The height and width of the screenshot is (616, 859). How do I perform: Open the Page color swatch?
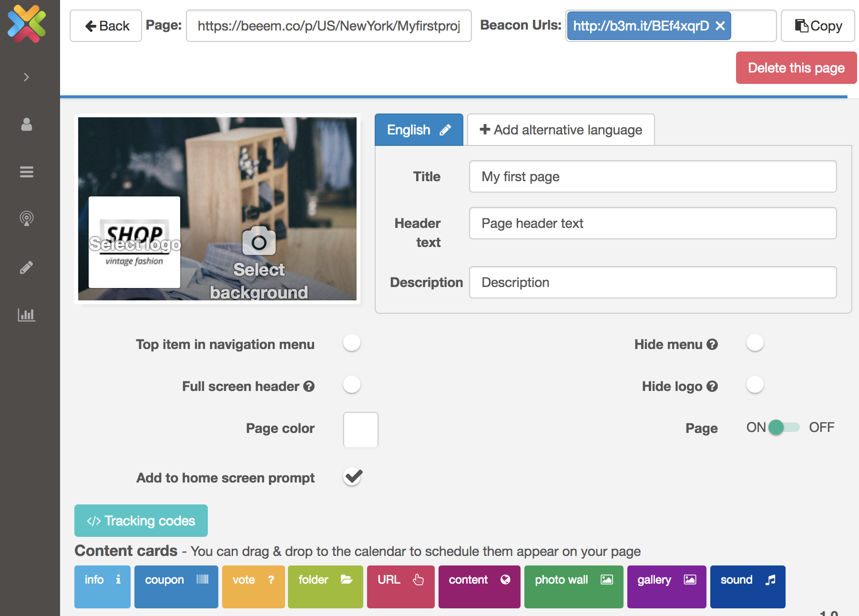point(361,430)
